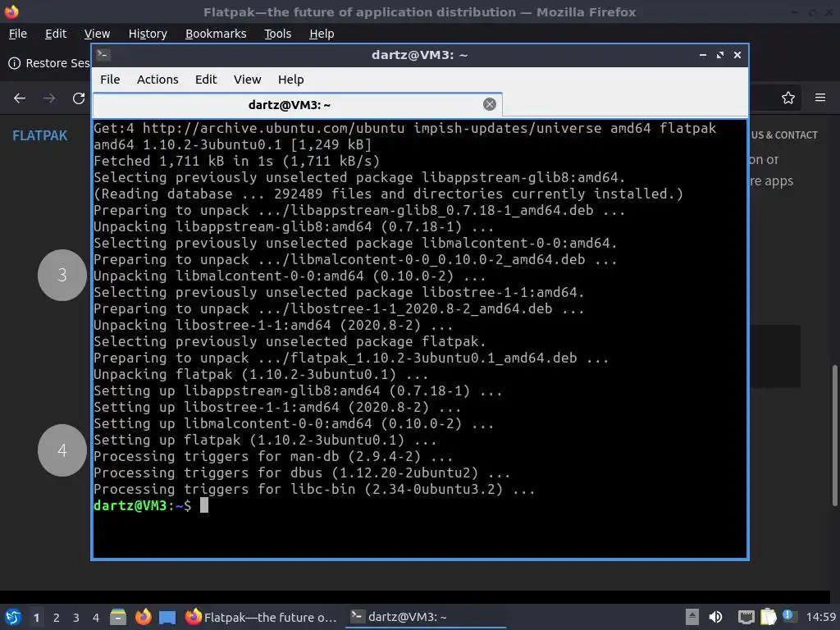Minimize the terminal window
The height and width of the screenshot is (630, 840).
(x=703, y=55)
